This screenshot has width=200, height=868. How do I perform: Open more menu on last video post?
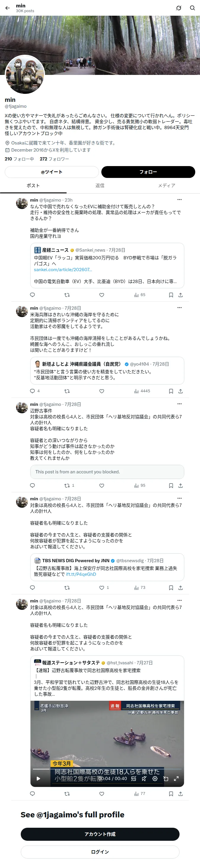pos(180,600)
